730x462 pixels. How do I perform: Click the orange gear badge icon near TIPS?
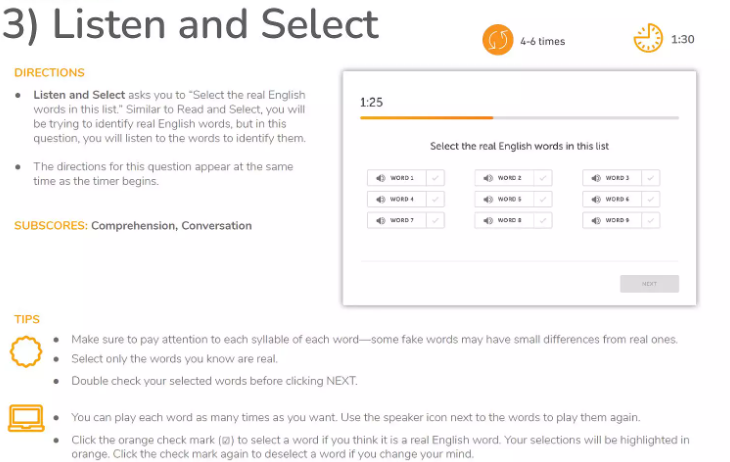pos(26,352)
